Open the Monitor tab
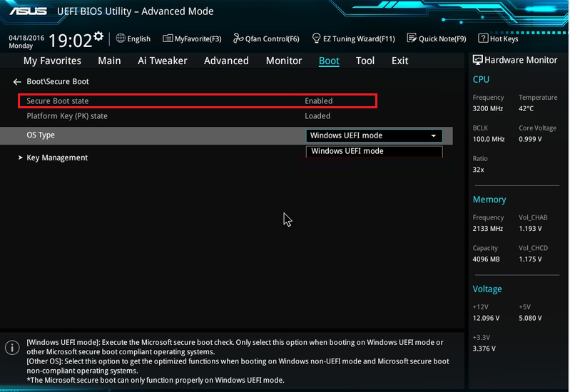The height and width of the screenshot is (392, 570). tap(284, 61)
